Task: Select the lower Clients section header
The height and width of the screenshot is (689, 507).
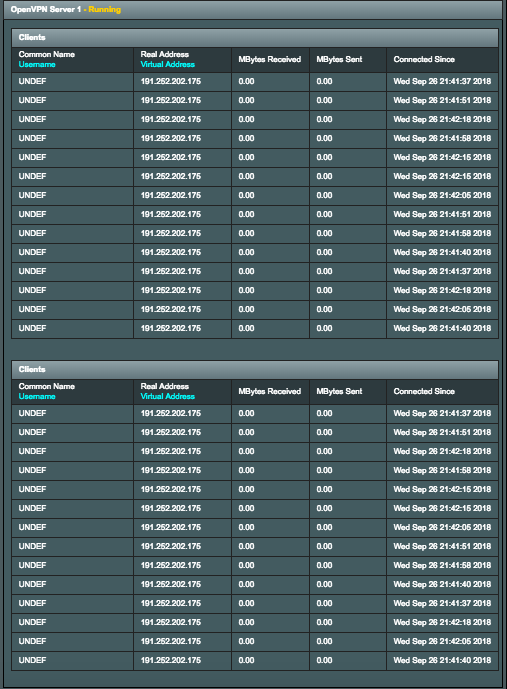Action: pyautogui.click(x=255, y=370)
